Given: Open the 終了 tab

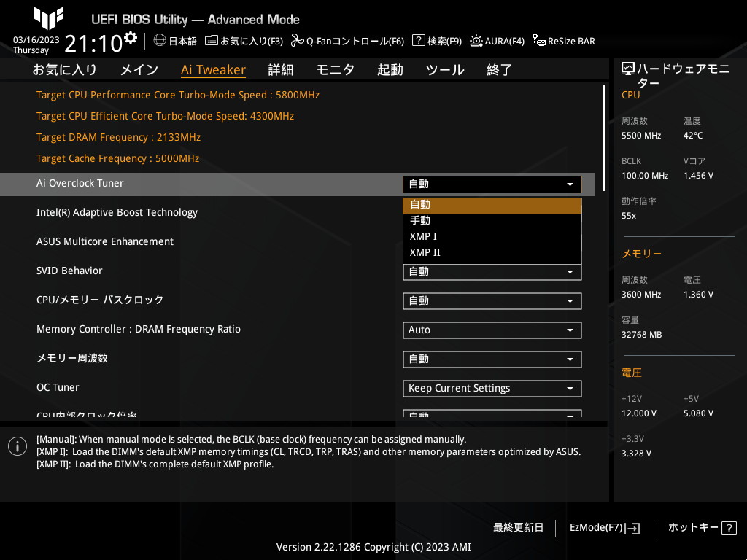Looking at the screenshot, I should tap(499, 70).
